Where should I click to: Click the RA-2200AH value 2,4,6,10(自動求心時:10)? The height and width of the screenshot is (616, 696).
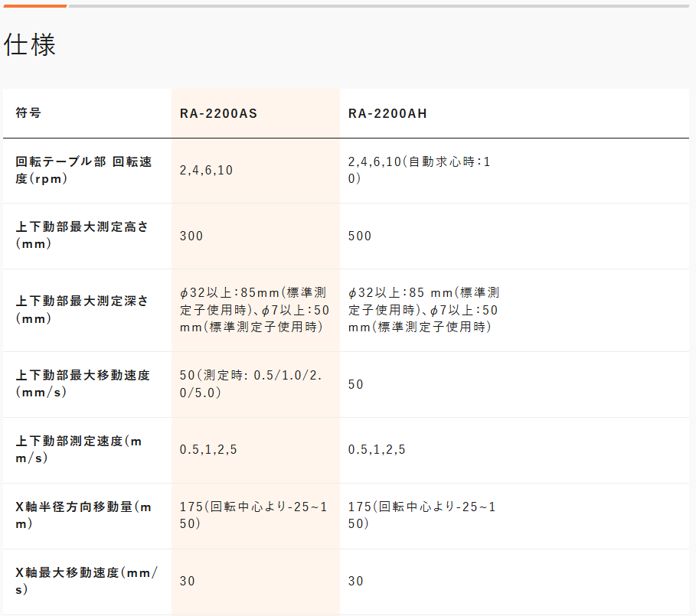click(419, 171)
